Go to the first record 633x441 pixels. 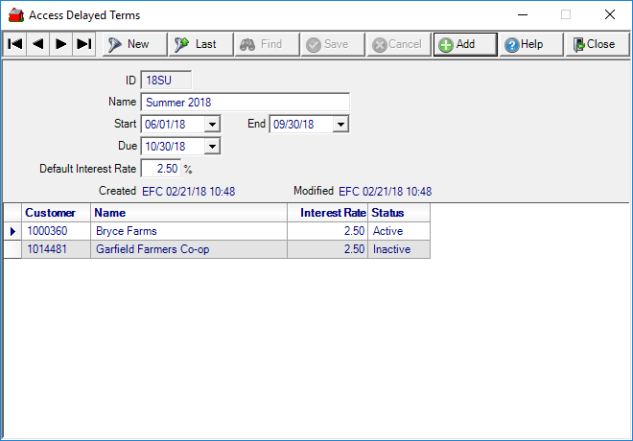coord(15,44)
